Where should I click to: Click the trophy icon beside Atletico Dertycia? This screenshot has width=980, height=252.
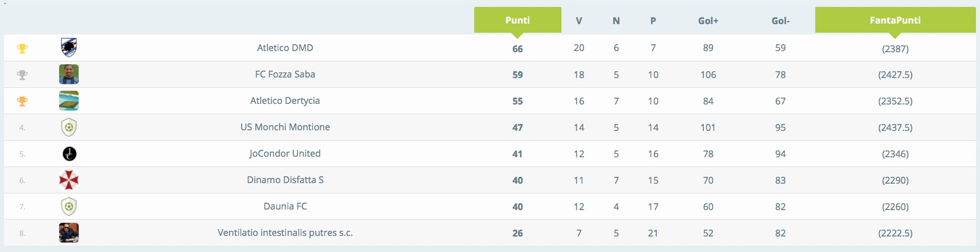[x=22, y=101]
